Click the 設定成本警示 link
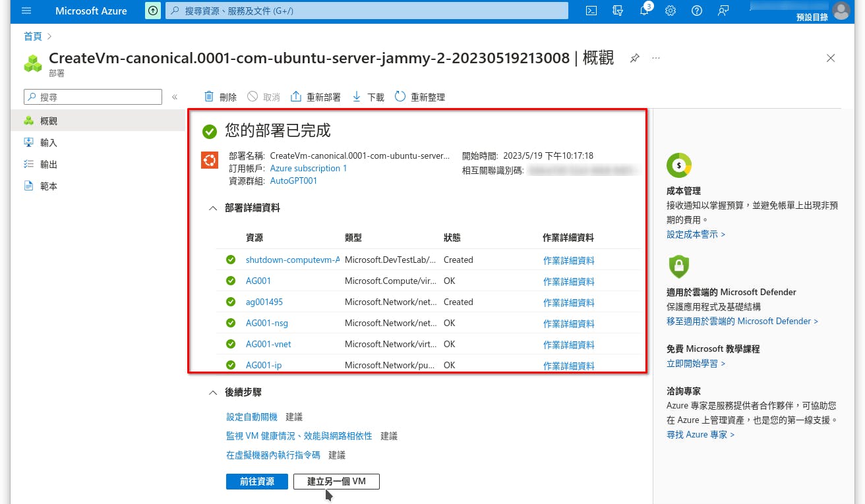 [696, 235]
